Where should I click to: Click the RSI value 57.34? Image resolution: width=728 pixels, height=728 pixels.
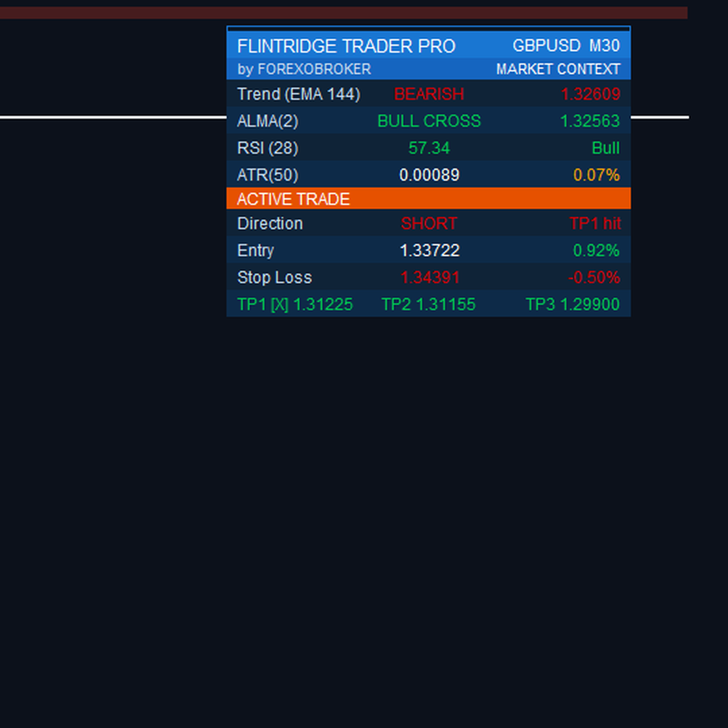429,148
